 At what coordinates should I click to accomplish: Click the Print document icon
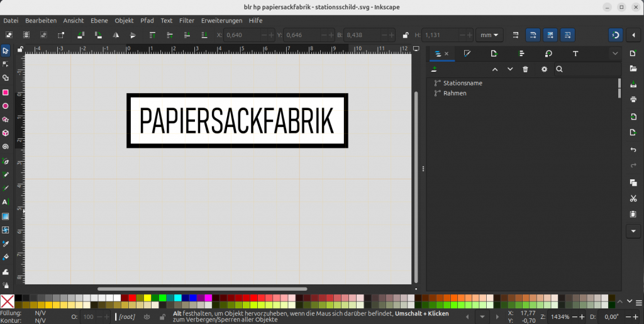(x=633, y=99)
